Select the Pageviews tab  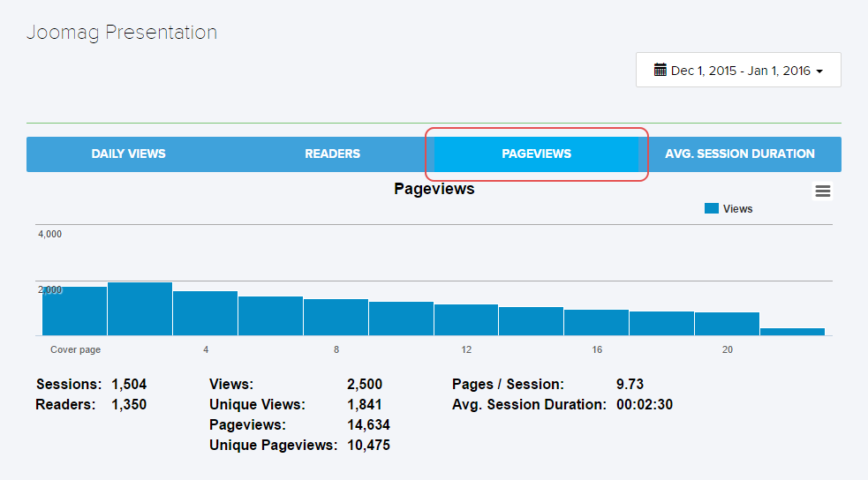pos(536,154)
